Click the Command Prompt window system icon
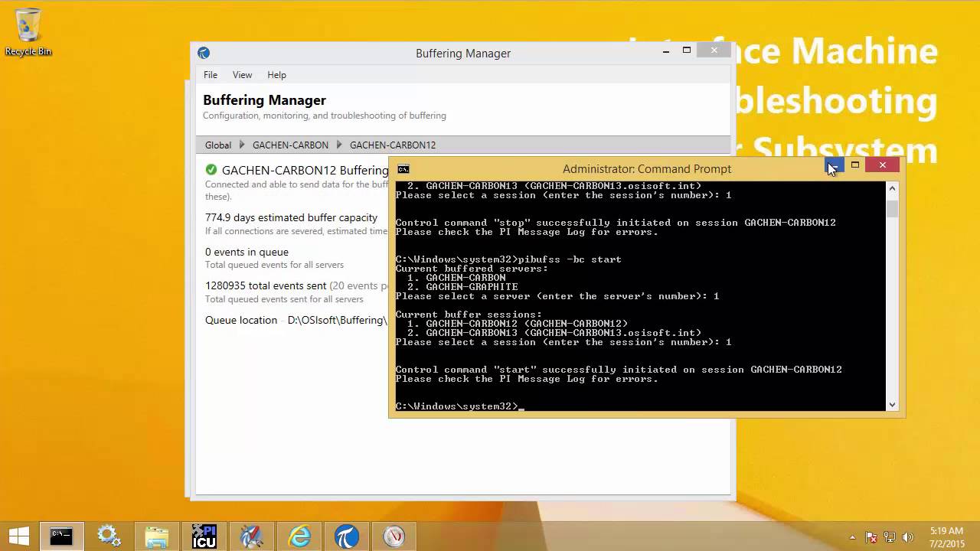 click(403, 169)
